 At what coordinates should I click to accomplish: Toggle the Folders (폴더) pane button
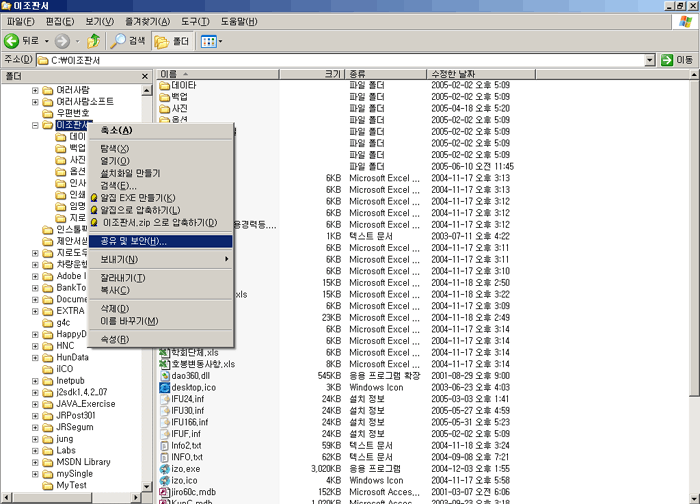pyautogui.click(x=172, y=41)
